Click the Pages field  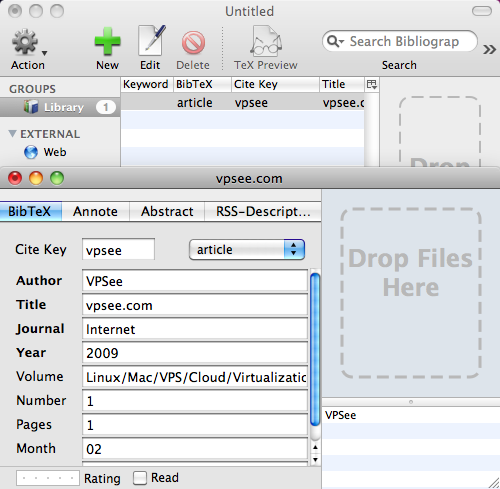pos(195,425)
